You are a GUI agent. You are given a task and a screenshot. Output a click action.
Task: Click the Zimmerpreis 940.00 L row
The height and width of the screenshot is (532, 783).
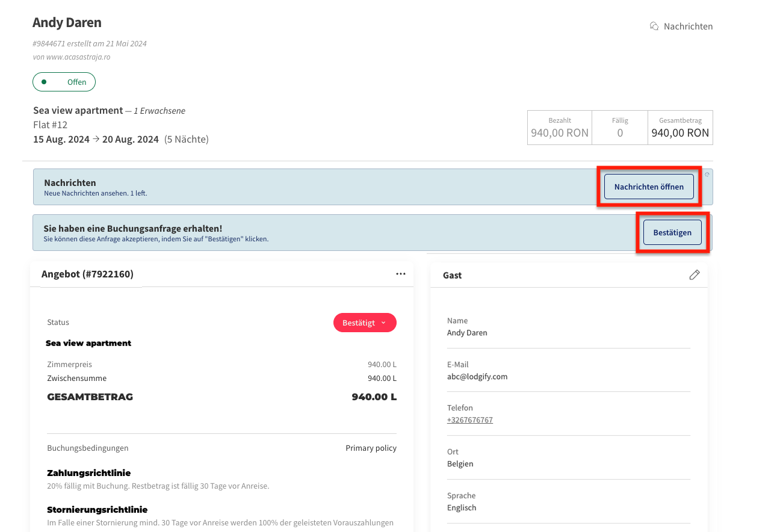tap(221, 365)
